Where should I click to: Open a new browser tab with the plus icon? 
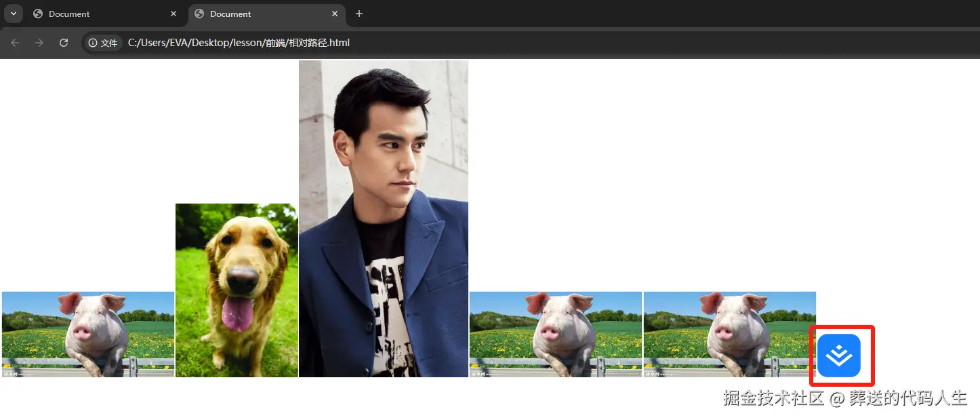click(x=359, y=14)
